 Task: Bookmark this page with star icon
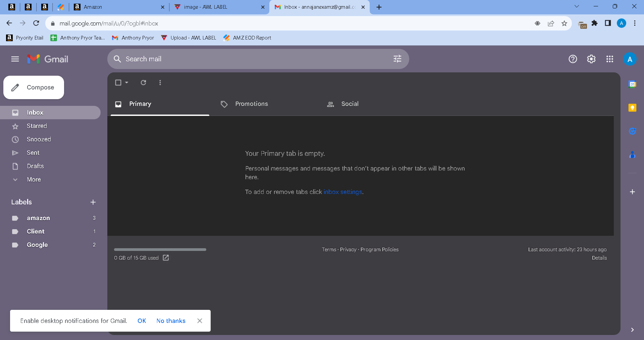tap(564, 23)
